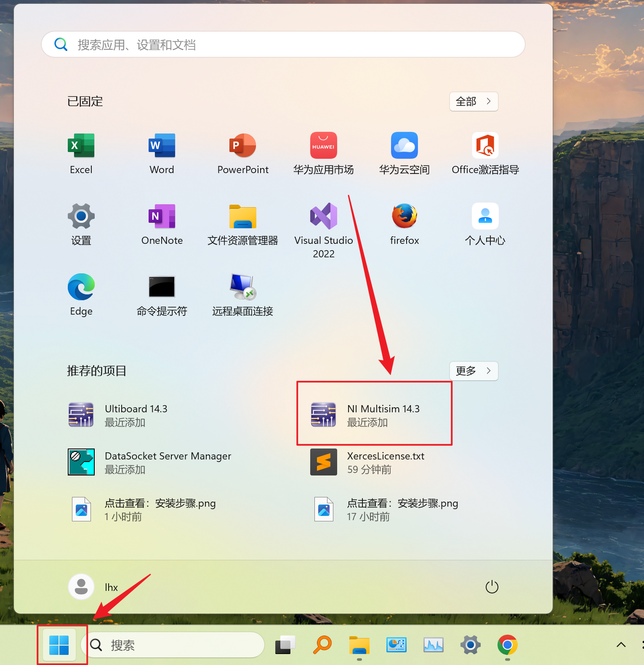The height and width of the screenshot is (665, 644).
Task: Open Office激活指导 app
Action: (x=485, y=154)
